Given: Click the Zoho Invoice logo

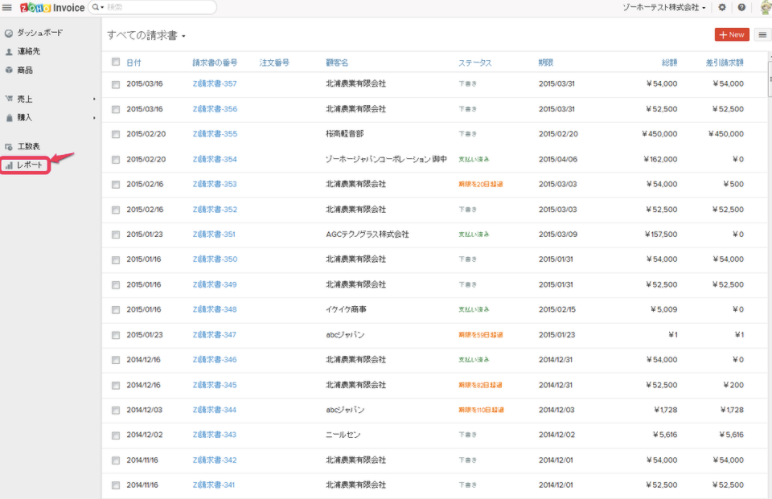Looking at the screenshot, I should (x=52, y=7).
